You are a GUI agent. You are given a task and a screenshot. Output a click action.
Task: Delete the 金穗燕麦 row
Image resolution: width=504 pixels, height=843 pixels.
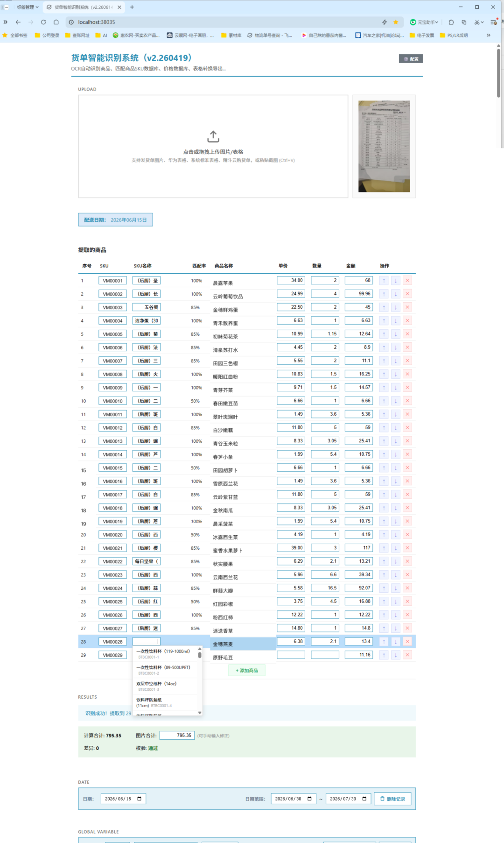tap(407, 642)
